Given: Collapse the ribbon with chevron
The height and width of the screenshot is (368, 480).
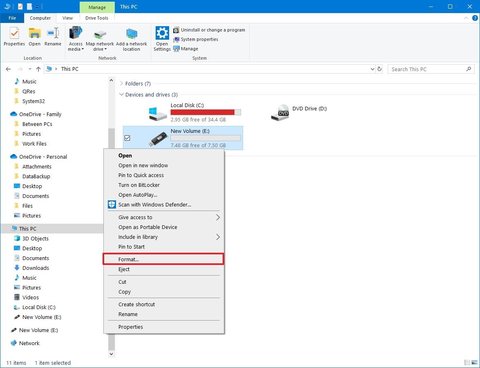Looking at the screenshot, I should pos(466,18).
